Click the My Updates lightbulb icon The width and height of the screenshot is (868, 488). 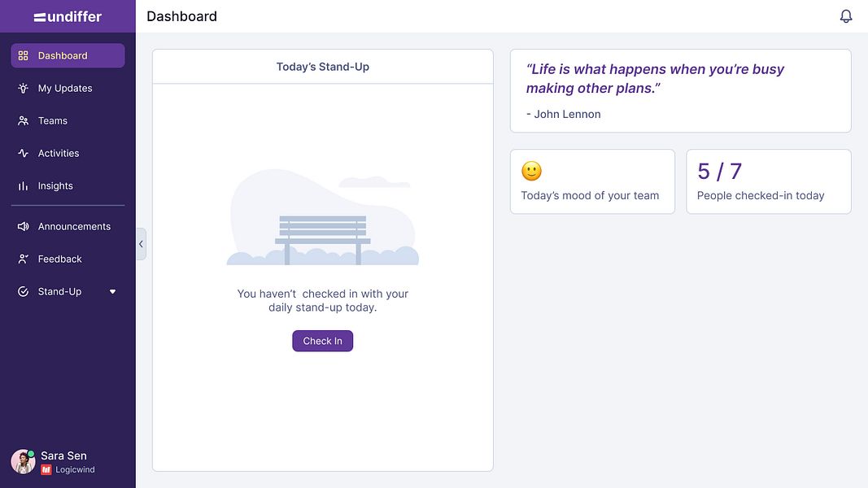[24, 89]
